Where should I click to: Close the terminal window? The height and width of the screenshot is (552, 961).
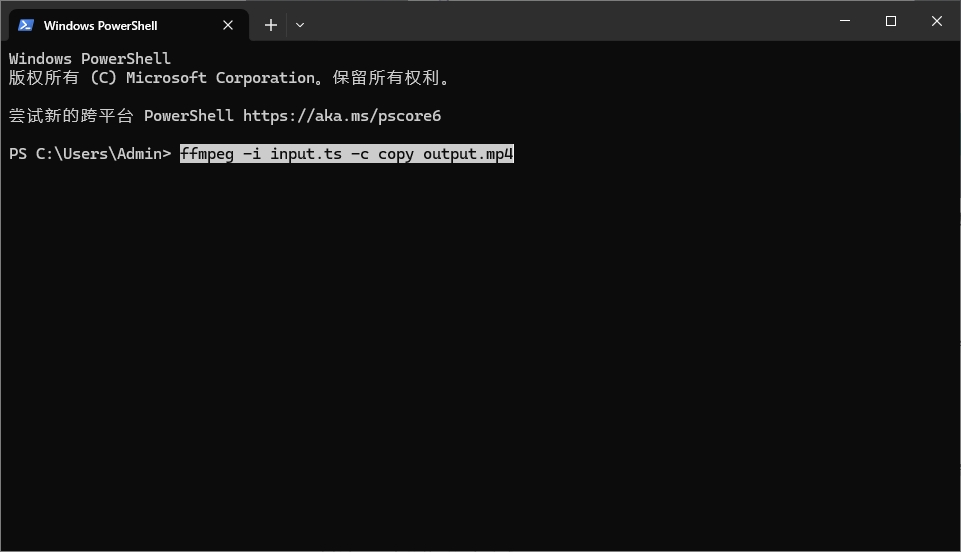[x=936, y=21]
